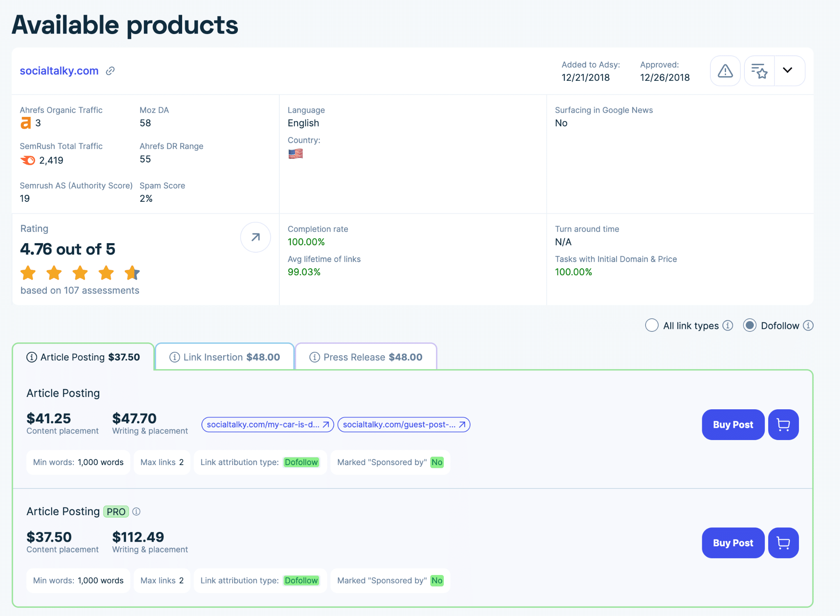Click the SemRush Total Traffic value 2,419

pos(51,160)
